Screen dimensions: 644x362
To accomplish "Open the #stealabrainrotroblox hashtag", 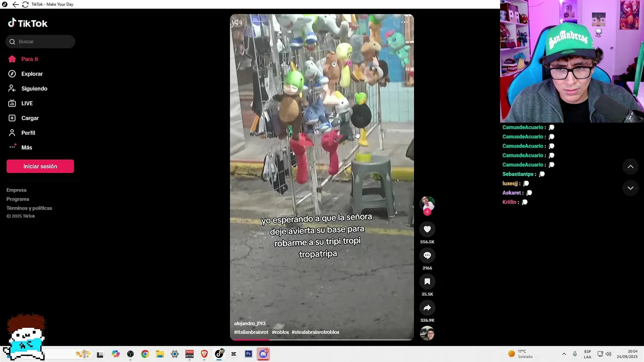I will pyautogui.click(x=315, y=332).
